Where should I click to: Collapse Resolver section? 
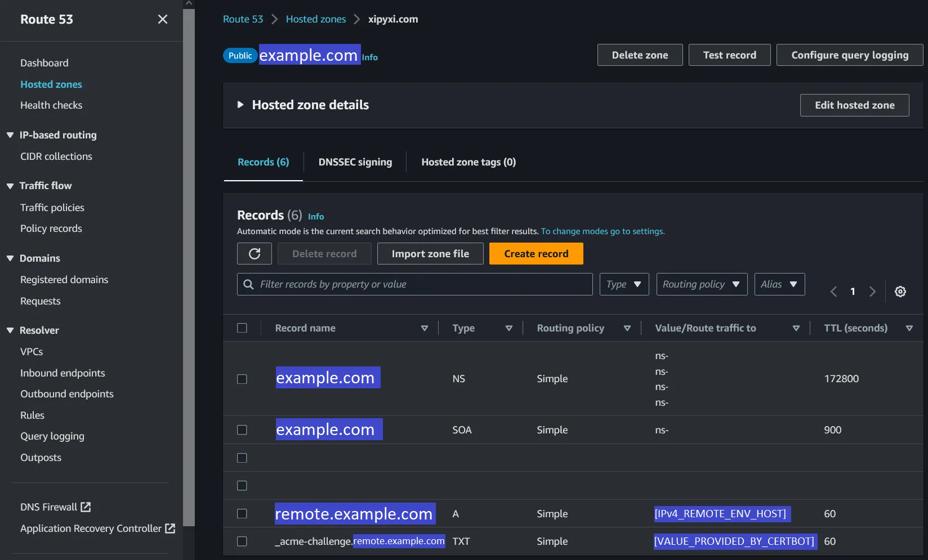(x=10, y=330)
